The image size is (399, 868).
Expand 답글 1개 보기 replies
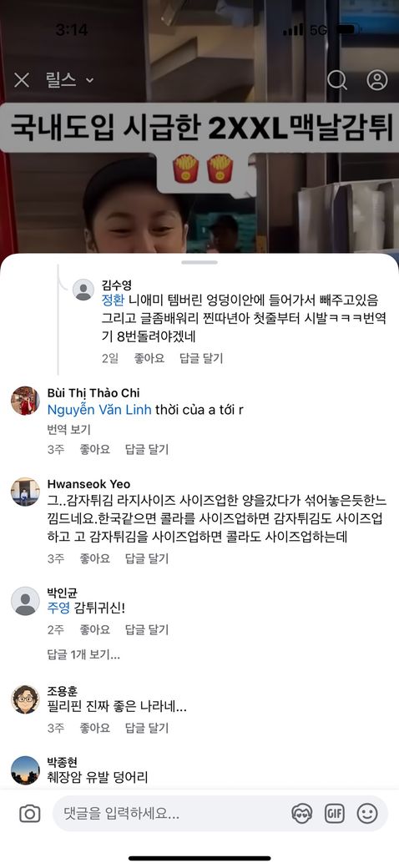click(83, 655)
